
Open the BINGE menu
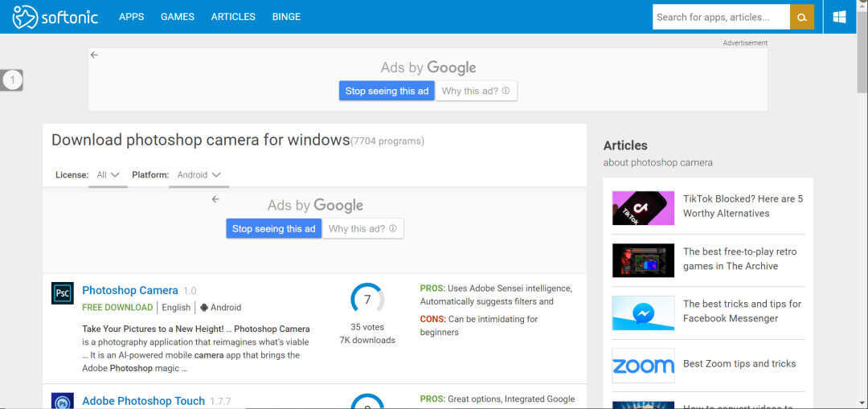(x=286, y=17)
